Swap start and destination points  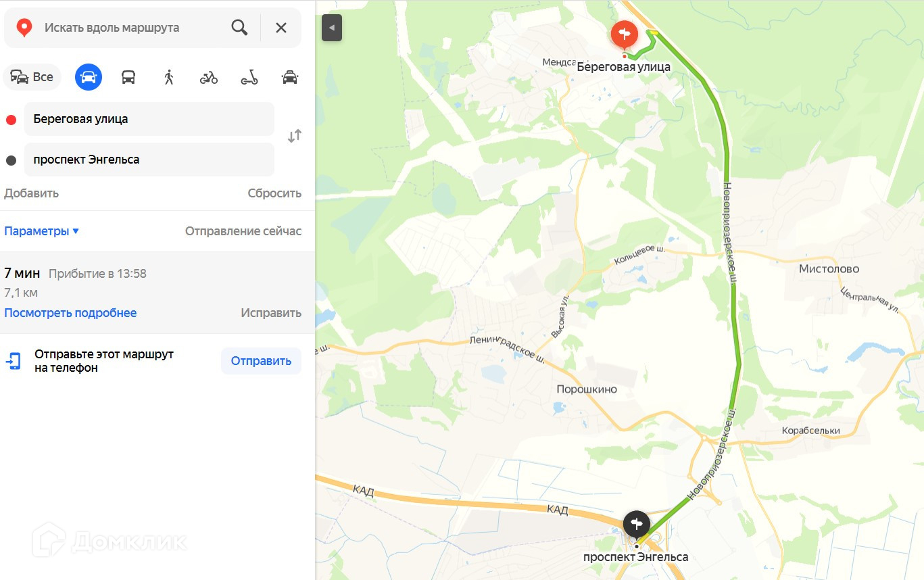[x=295, y=136]
